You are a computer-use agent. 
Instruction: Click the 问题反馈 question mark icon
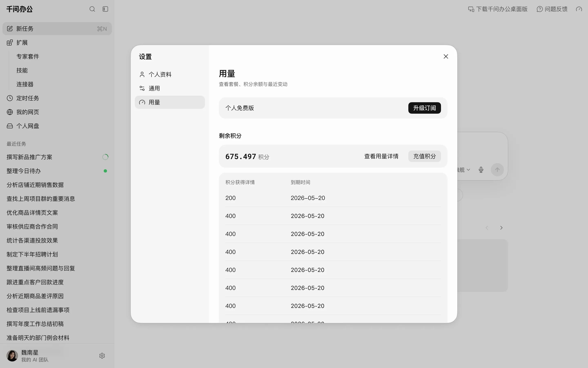pyautogui.click(x=539, y=9)
